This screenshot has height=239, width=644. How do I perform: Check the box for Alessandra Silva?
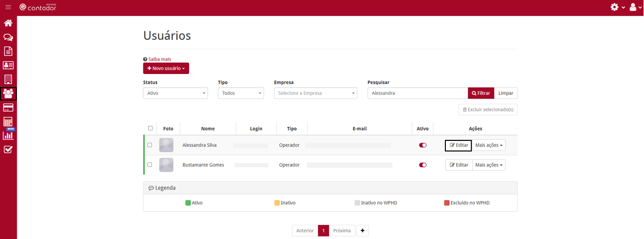pyautogui.click(x=150, y=145)
